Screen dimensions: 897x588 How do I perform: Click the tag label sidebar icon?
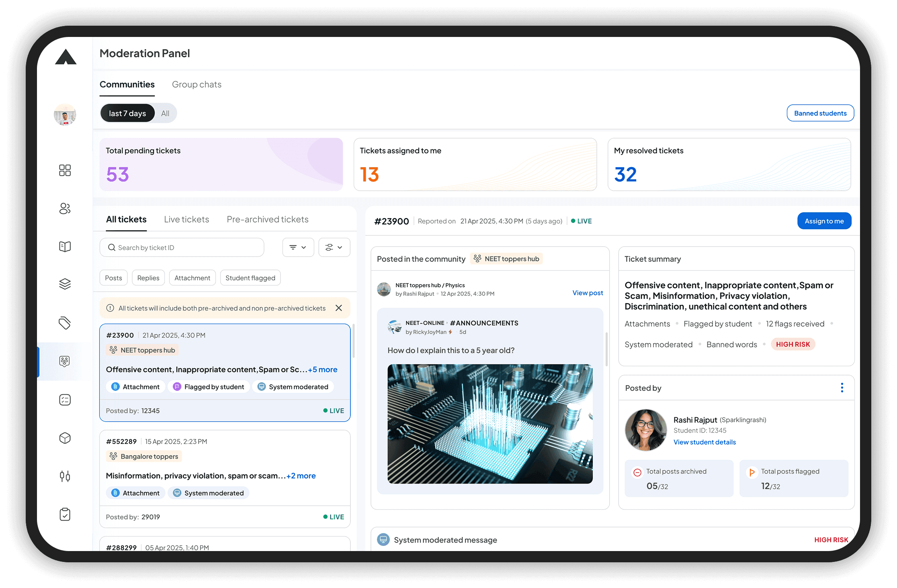pyautogui.click(x=65, y=323)
